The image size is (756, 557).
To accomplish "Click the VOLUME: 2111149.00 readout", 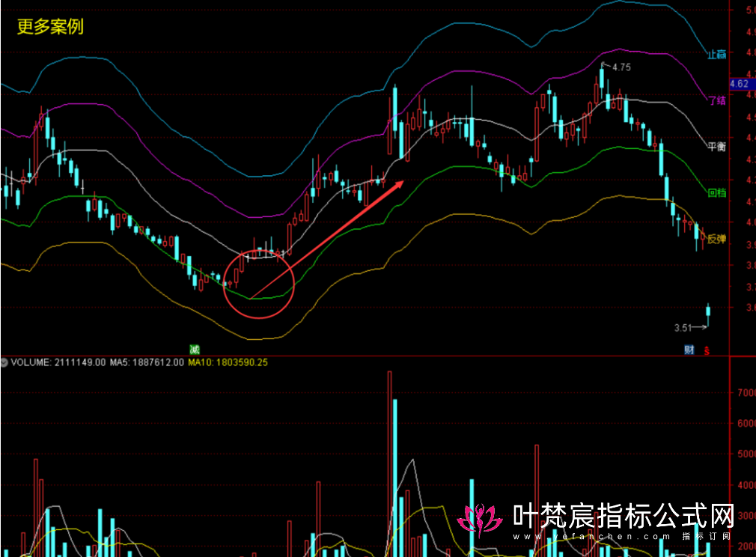I will pos(58,362).
